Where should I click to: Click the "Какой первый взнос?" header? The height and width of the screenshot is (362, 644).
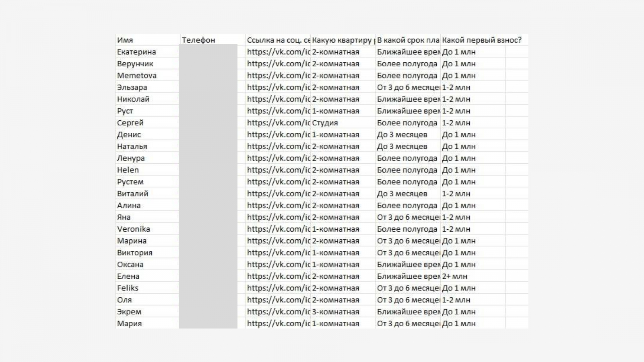click(x=481, y=40)
